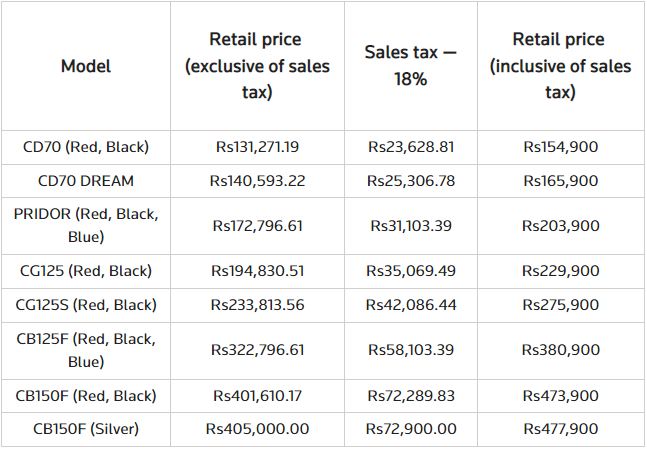Select the CD70 DREAM model cell

tap(86, 181)
